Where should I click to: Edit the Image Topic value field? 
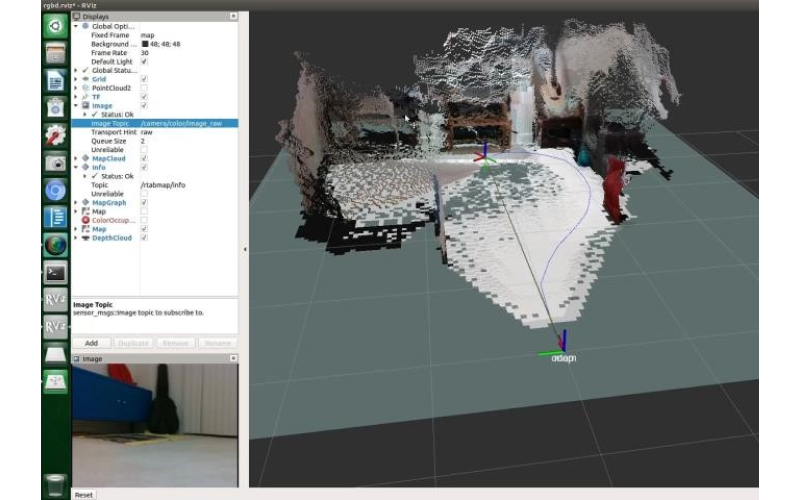pos(188,123)
